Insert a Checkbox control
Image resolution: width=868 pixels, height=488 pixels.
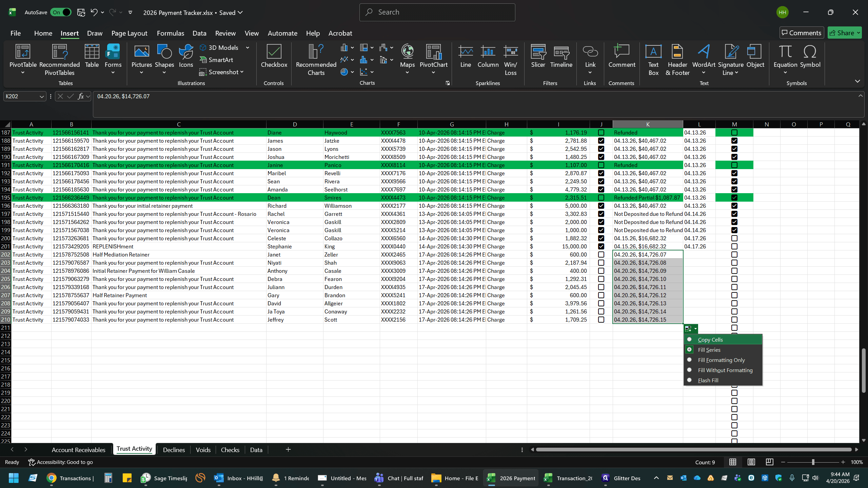click(x=274, y=56)
